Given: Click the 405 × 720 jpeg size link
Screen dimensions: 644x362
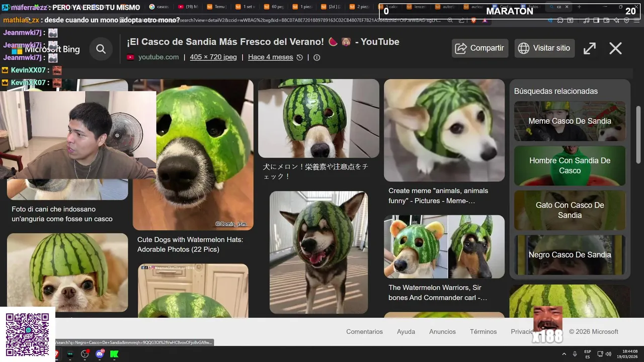Looking at the screenshot, I should 213,57.
